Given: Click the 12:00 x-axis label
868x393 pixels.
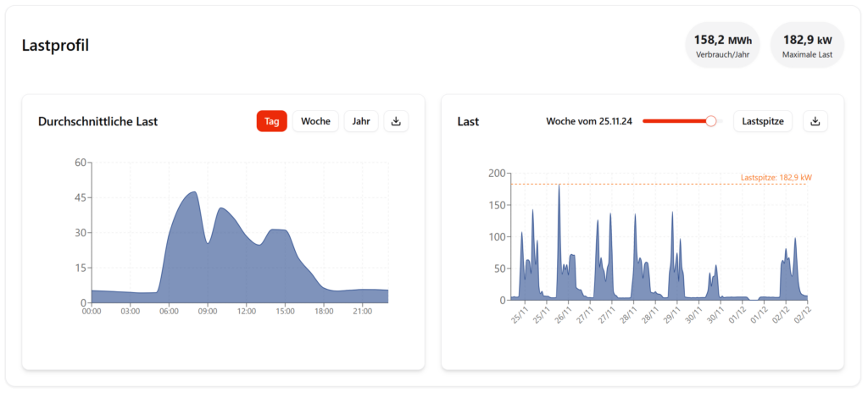Looking at the screenshot, I should pyautogui.click(x=247, y=312).
